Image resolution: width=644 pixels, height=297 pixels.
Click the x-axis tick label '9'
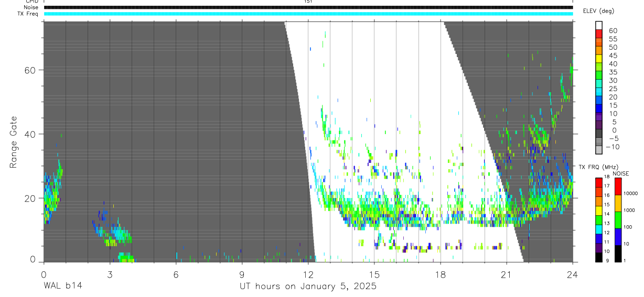pyautogui.click(x=242, y=274)
